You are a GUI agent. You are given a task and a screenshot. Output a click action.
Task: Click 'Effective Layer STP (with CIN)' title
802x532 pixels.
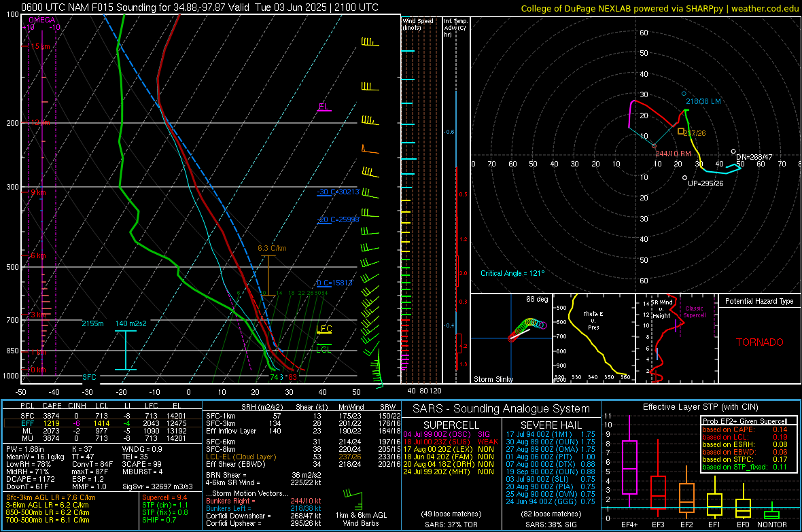pyautogui.click(x=700, y=407)
